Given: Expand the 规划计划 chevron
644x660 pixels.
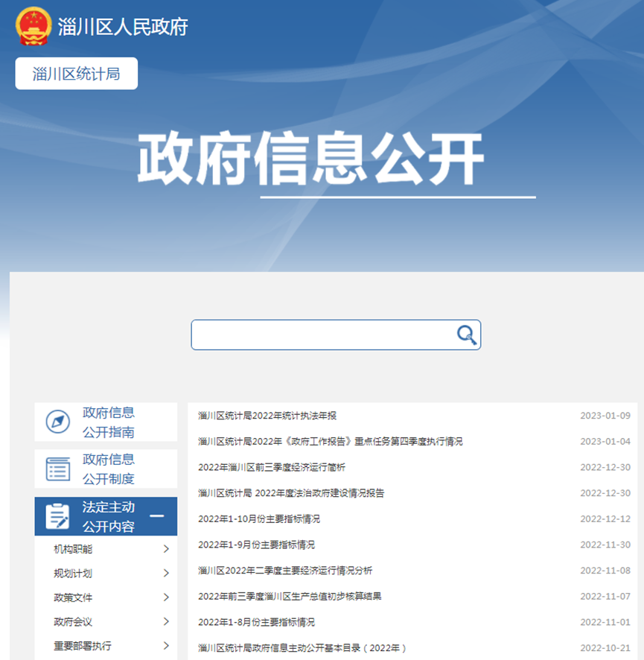Looking at the screenshot, I should pyautogui.click(x=166, y=574).
